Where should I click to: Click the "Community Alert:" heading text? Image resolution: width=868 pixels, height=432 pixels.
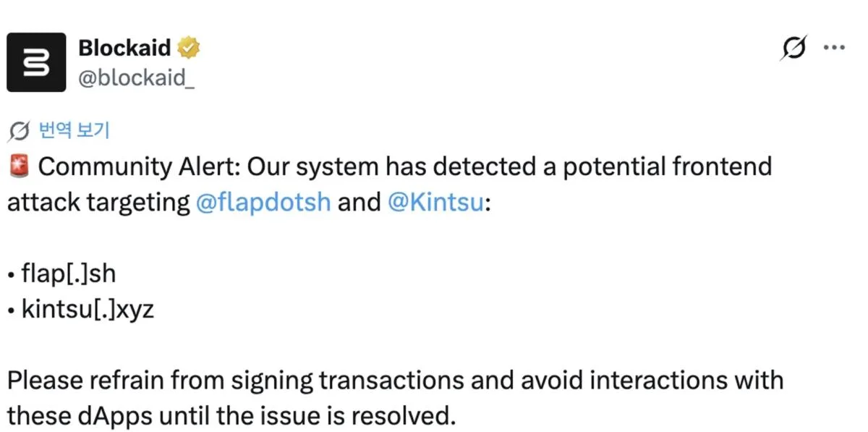pos(140,166)
